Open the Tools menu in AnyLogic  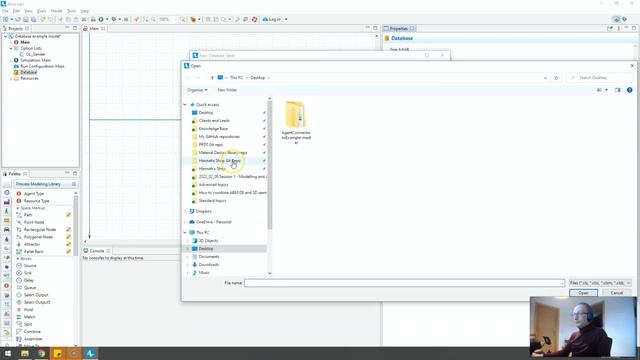pos(71,11)
